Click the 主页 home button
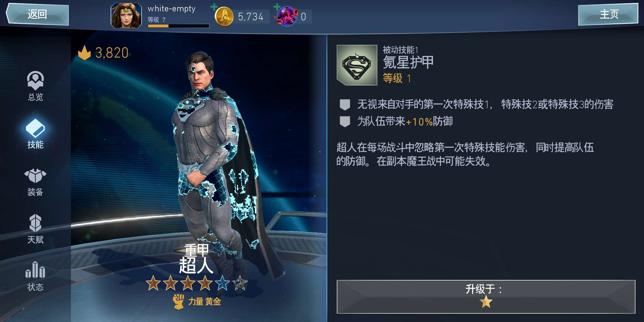Image resolution: width=644 pixels, height=322 pixels. (x=608, y=14)
